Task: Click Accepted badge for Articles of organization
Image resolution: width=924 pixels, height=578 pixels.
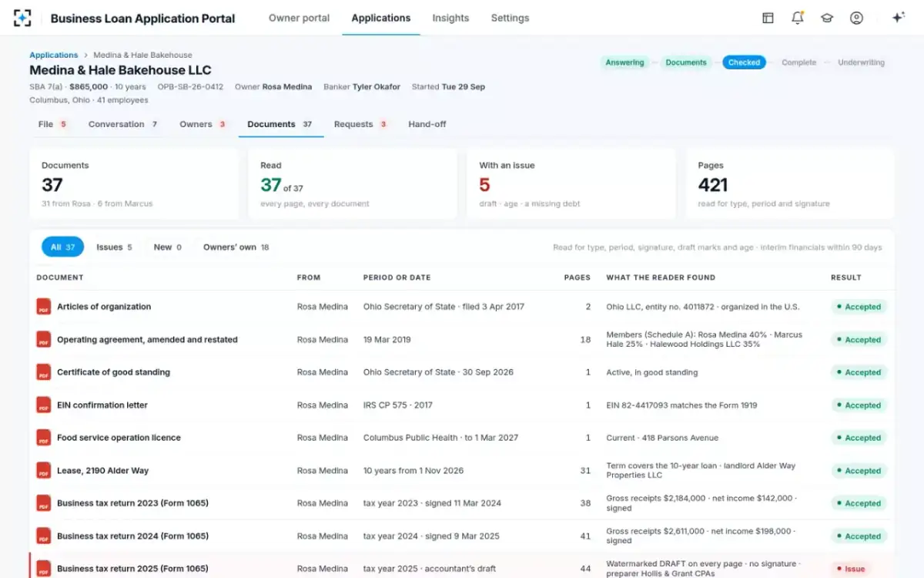Action: point(859,307)
